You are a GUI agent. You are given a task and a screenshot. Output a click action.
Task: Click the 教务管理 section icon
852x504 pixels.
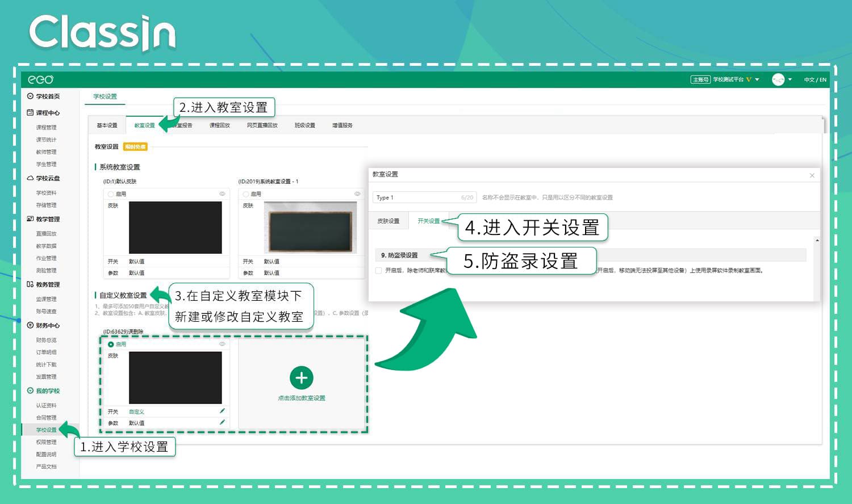click(30, 284)
